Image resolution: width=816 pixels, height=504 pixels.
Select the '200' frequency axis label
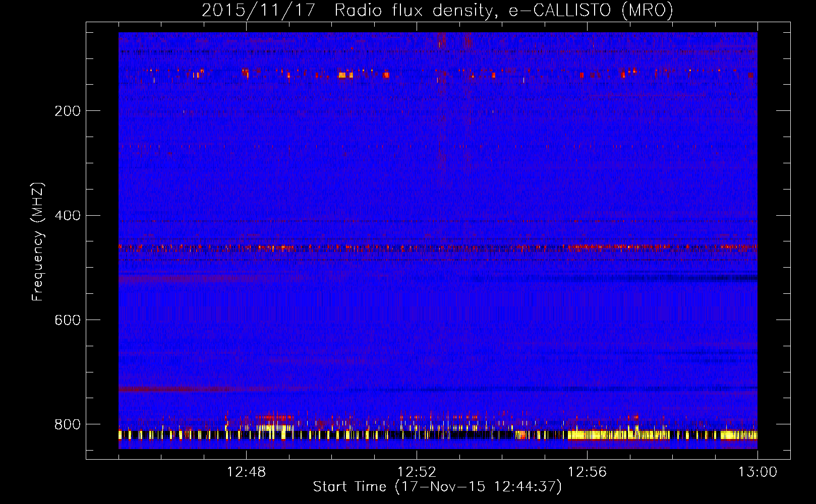click(x=67, y=110)
